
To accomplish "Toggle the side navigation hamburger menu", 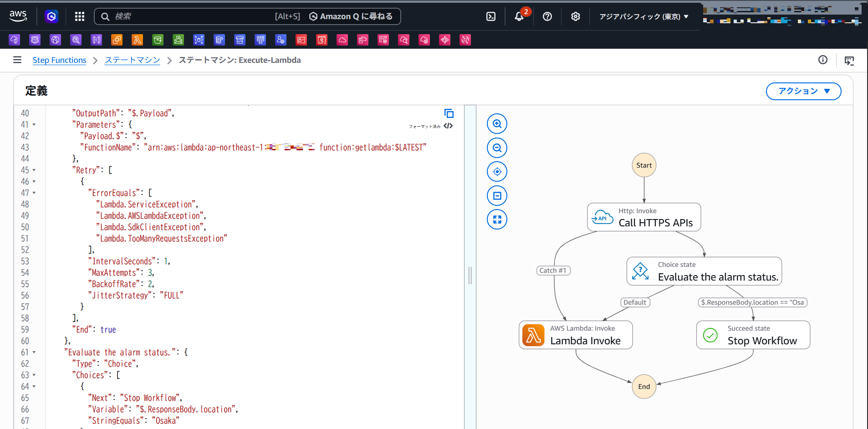I will point(17,60).
